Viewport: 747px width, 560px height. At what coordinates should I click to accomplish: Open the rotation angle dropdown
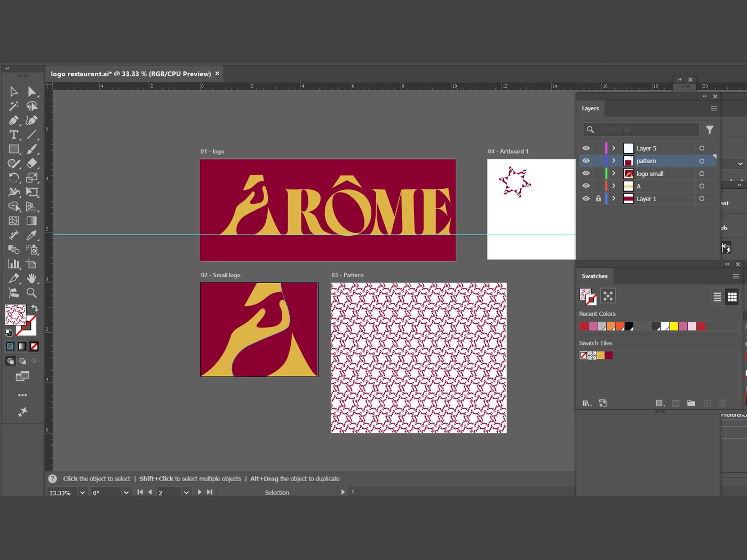click(x=126, y=493)
